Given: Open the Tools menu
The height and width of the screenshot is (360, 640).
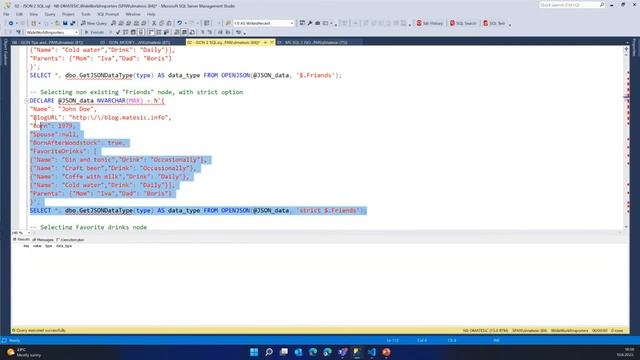Looking at the screenshot, I should click(x=86, y=14).
